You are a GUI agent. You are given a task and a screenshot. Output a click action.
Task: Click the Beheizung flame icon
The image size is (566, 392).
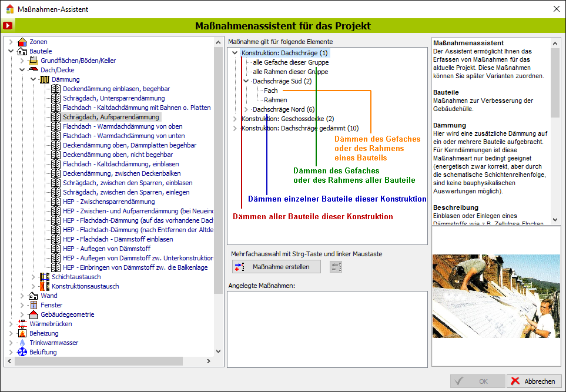[22, 333]
